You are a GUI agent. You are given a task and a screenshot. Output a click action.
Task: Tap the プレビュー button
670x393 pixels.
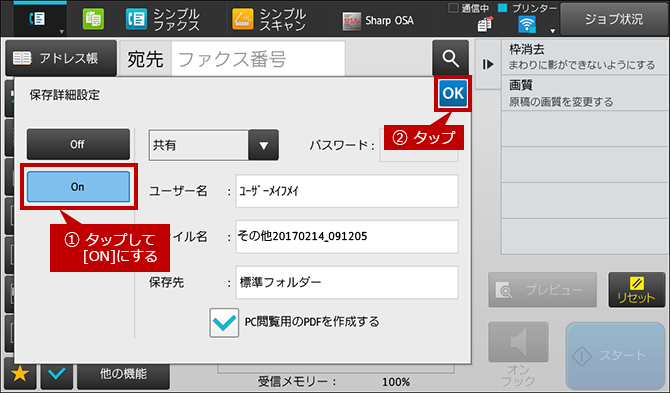point(543,290)
